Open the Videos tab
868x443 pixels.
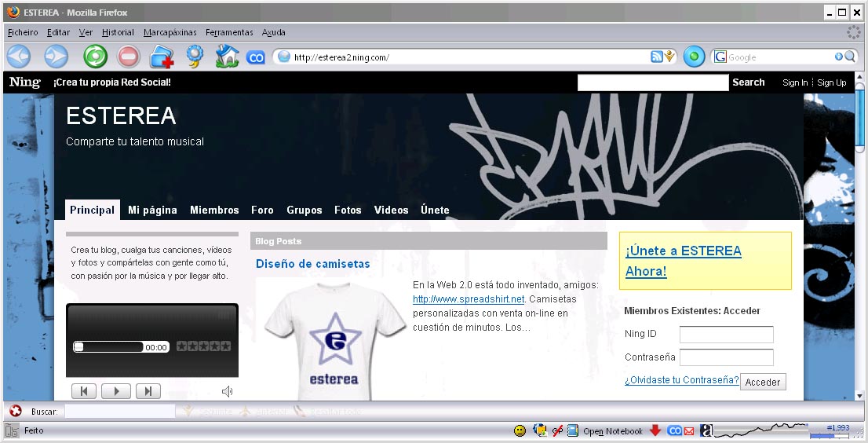pos(391,210)
